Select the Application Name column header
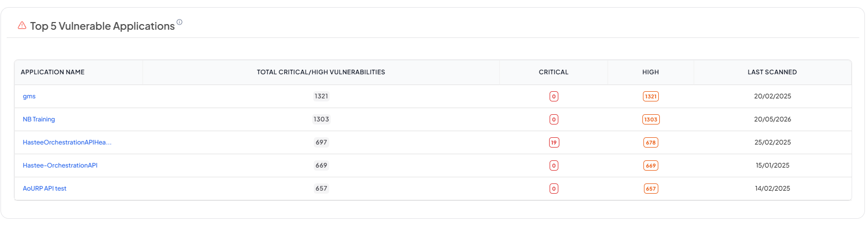Viewport: 868px width, 228px height. tap(53, 72)
